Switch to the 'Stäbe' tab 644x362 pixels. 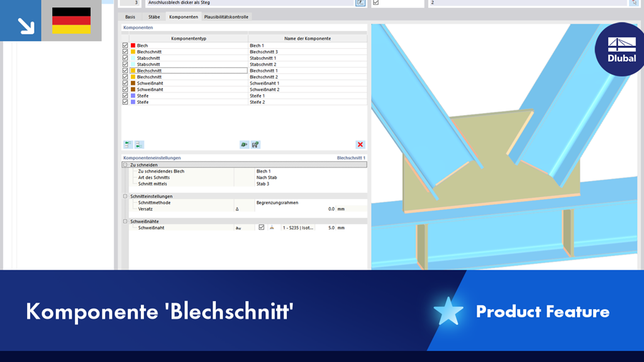tap(155, 17)
